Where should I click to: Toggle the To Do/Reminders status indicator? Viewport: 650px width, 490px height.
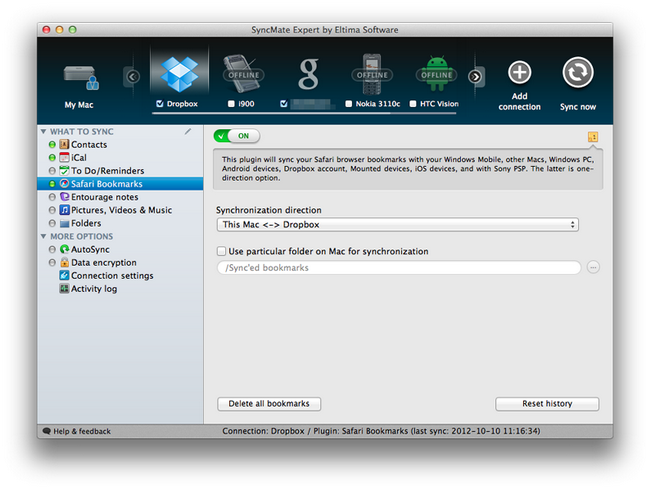[52, 171]
